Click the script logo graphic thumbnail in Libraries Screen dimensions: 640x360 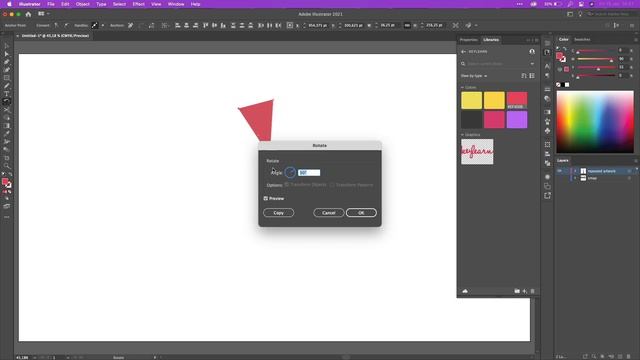pyautogui.click(x=477, y=152)
